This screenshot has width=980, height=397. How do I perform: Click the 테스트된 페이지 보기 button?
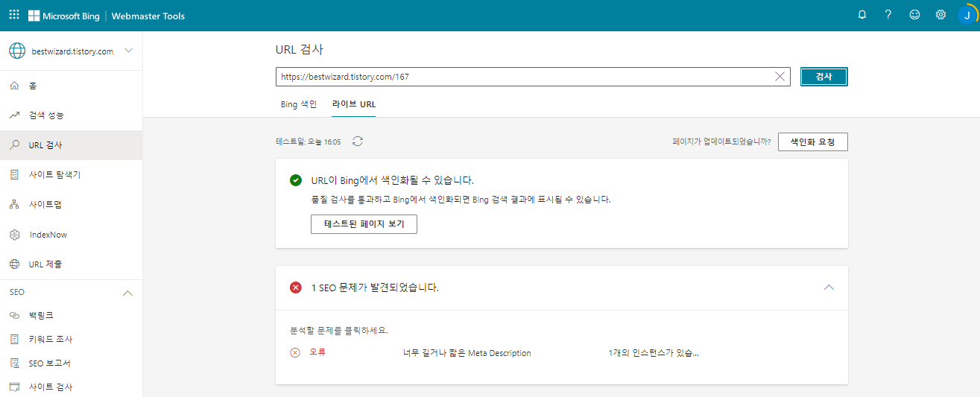click(364, 224)
